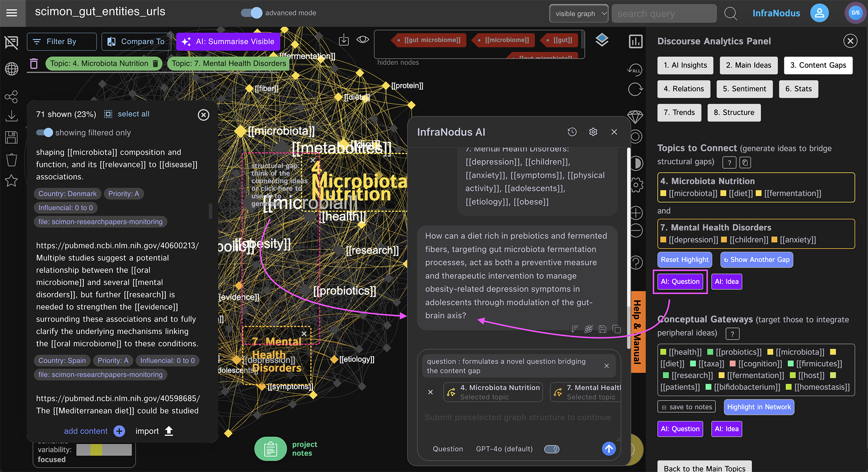Click the cluster icon under AI response
Screen dimensions: 868x472
point(589,329)
